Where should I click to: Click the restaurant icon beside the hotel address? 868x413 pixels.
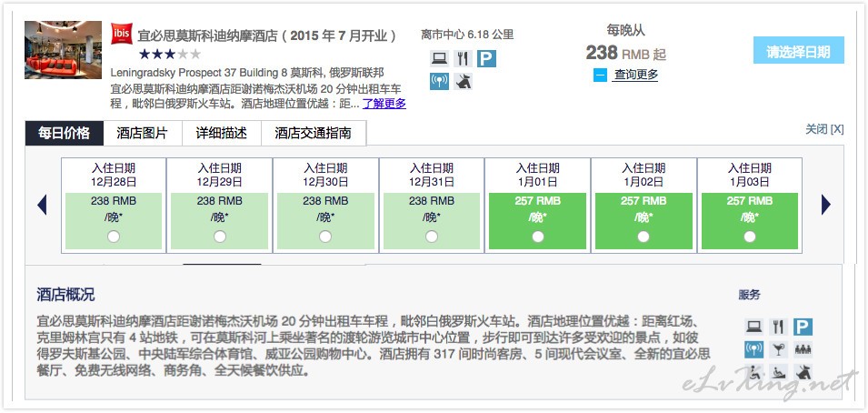click(x=463, y=58)
